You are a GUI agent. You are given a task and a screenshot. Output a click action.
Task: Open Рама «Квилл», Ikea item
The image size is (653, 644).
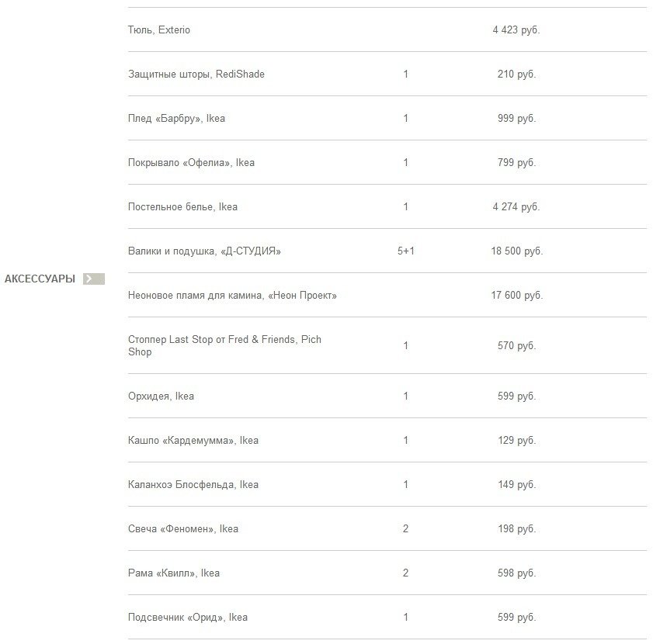(x=174, y=573)
